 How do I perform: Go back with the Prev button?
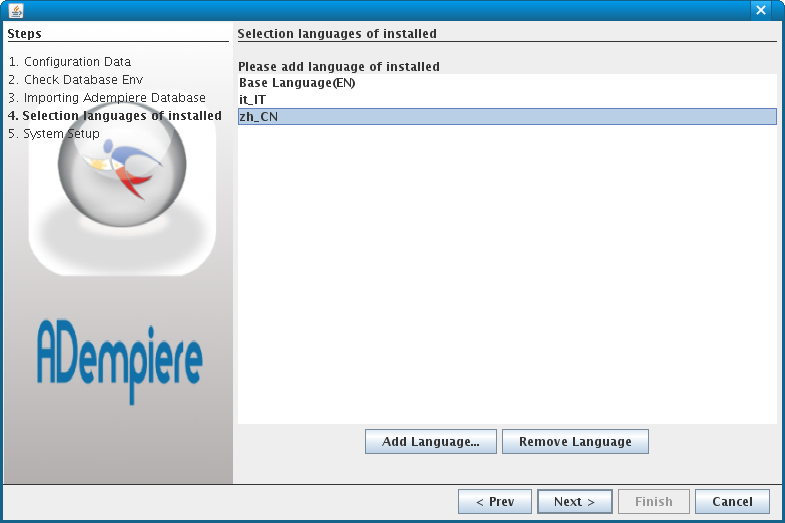click(495, 501)
